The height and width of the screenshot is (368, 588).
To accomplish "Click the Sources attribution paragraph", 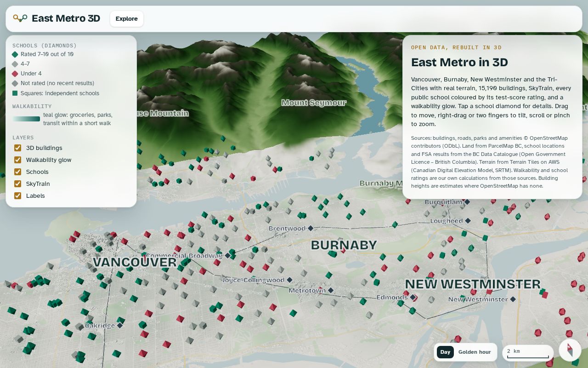I will (x=490, y=162).
